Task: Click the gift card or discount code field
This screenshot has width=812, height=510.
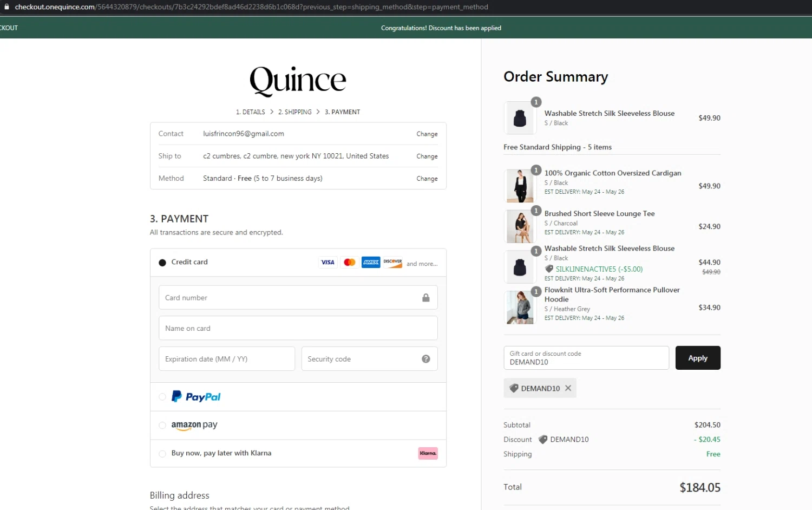Action: pos(586,358)
